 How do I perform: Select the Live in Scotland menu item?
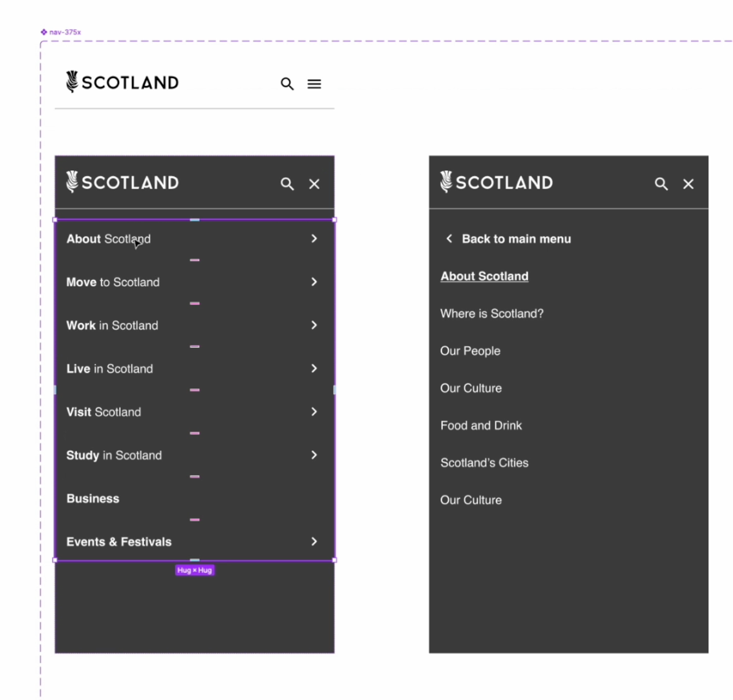point(110,369)
